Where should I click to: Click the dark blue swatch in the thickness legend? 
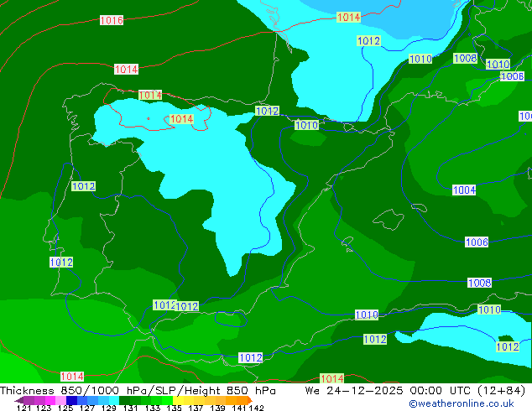pyautogui.click(x=71, y=400)
